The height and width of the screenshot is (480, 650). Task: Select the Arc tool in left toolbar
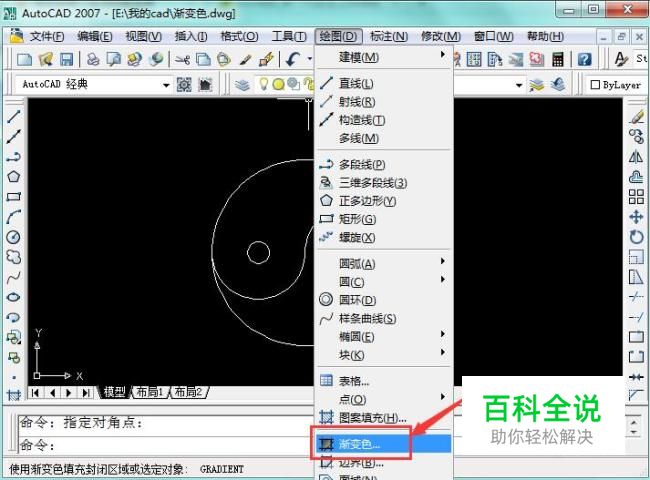click(14, 217)
